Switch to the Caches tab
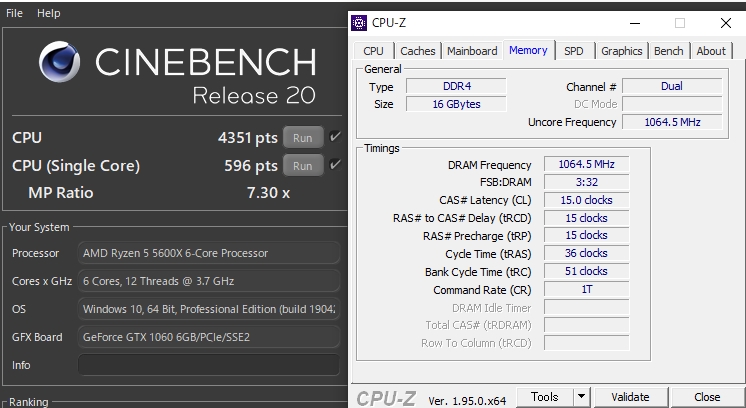Viewport: 746px width, 408px height. (418, 51)
